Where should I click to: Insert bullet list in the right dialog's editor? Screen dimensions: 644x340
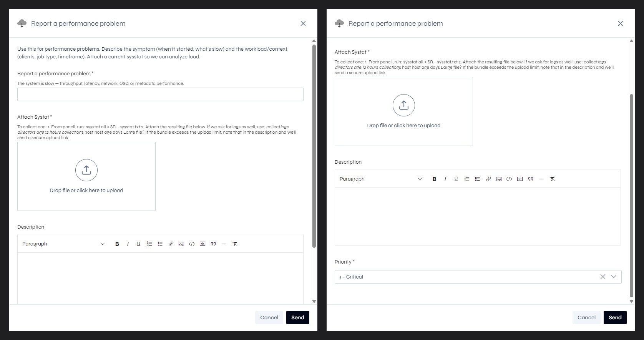click(478, 179)
